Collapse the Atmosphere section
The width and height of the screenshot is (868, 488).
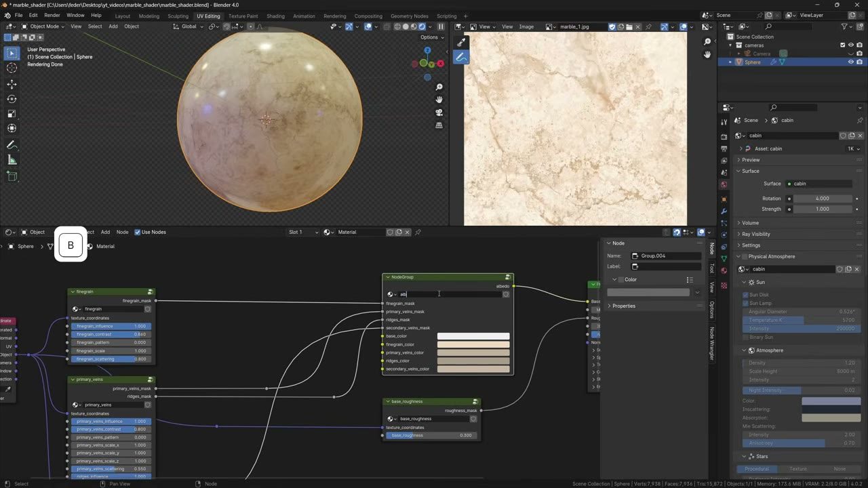point(769,350)
